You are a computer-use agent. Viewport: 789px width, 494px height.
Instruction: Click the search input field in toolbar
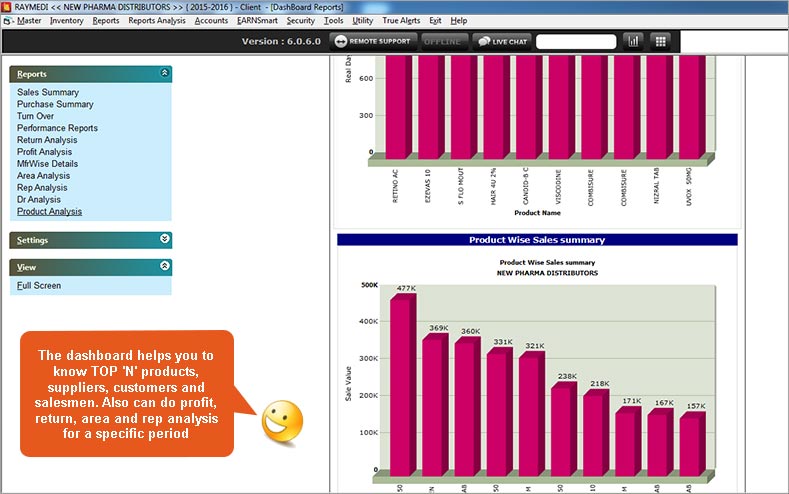coord(575,41)
